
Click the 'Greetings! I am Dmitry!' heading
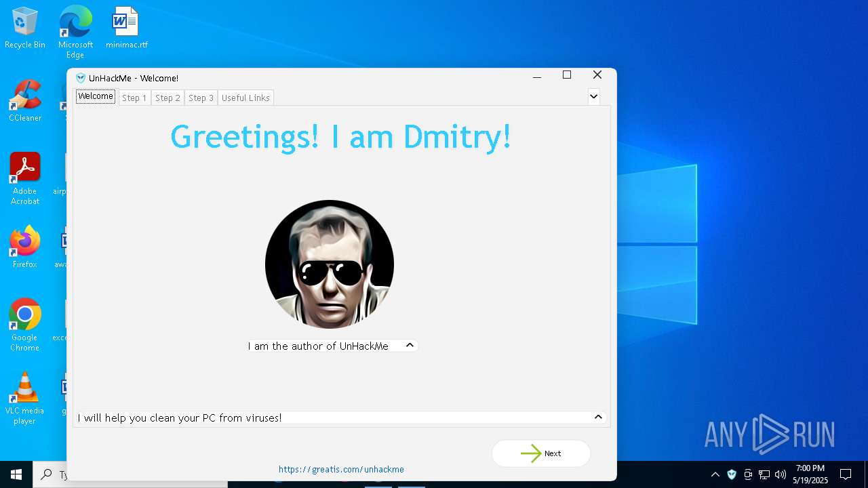coord(340,136)
